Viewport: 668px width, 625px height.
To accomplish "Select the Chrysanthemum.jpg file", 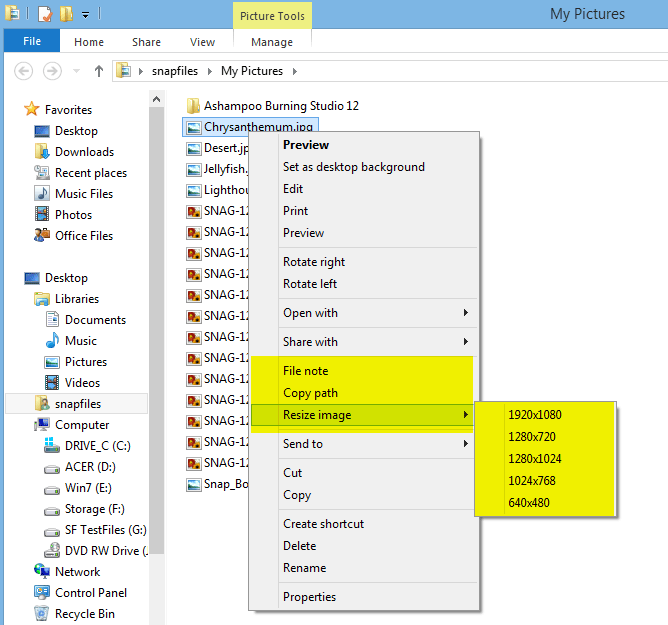I will tap(250, 127).
